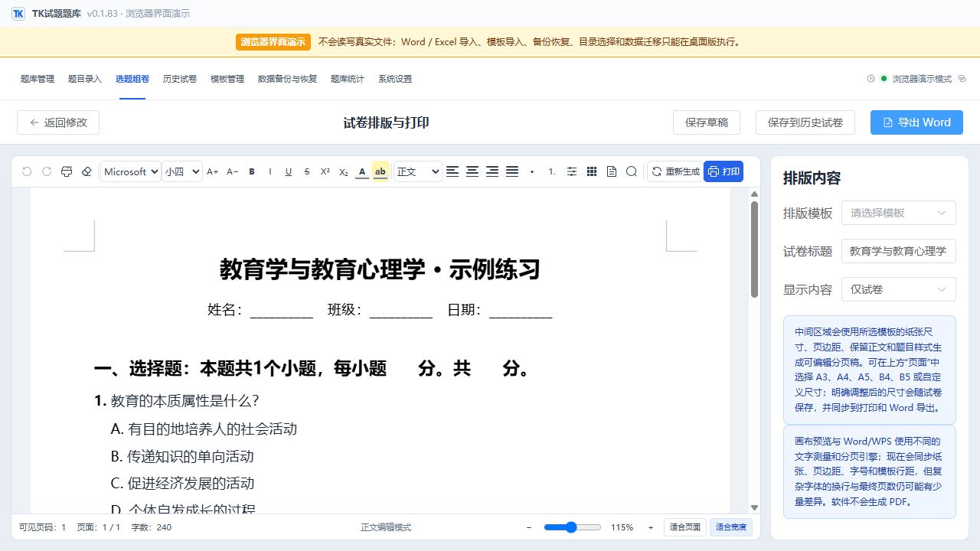Justify text alignment
This screenshot has height=551, width=980.
pyautogui.click(x=512, y=171)
